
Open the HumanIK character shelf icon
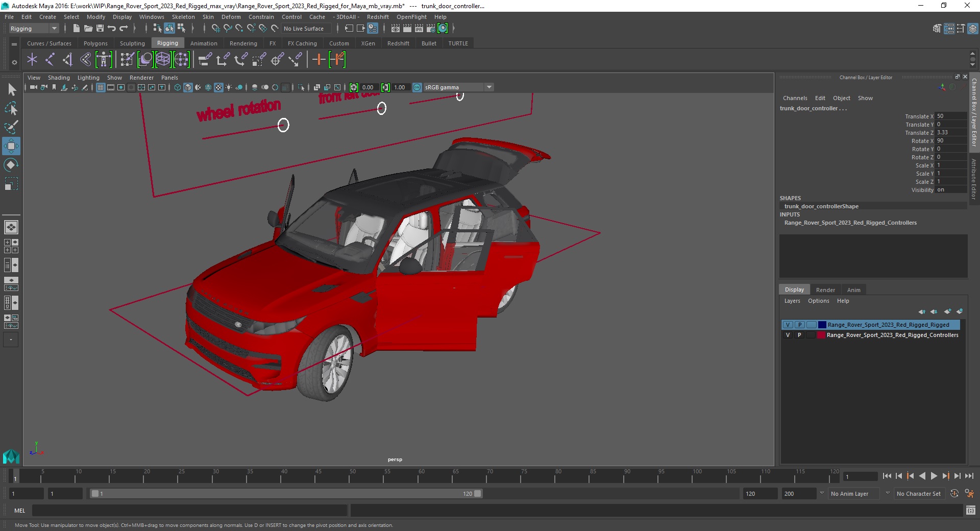(x=104, y=60)
